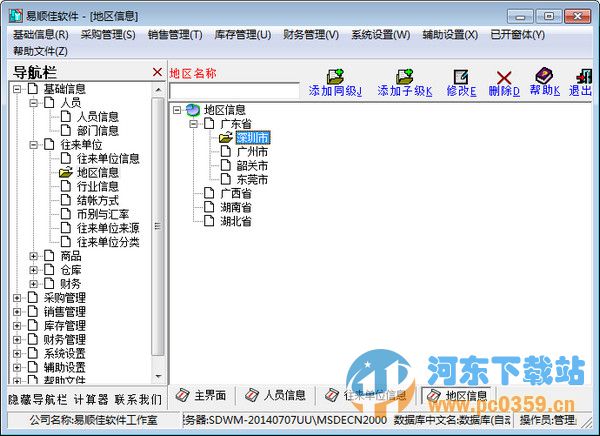Click the page icon beside 行业信息
This screenshot has width=600, height=436.
[66, 186]
